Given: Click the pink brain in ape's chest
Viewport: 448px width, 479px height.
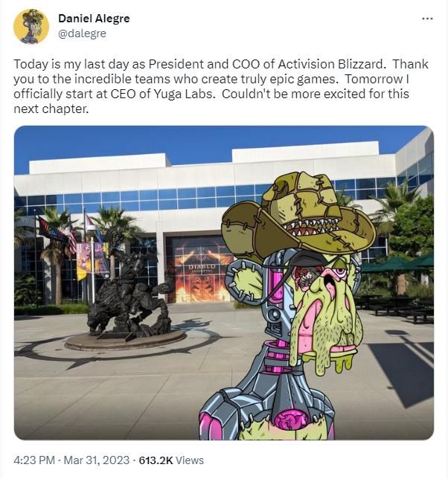Looking at the screenshot, I should (x=289, y=420).
